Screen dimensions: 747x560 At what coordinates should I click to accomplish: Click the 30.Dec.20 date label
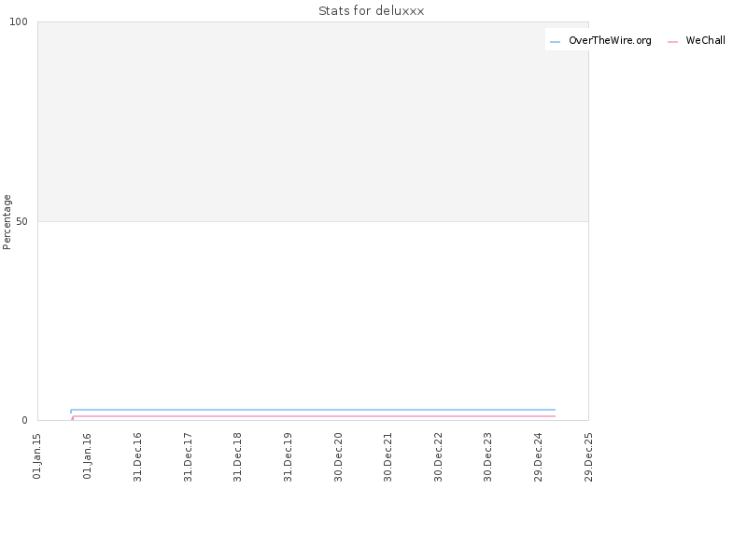pyautogui.click(x=338, y=456)
